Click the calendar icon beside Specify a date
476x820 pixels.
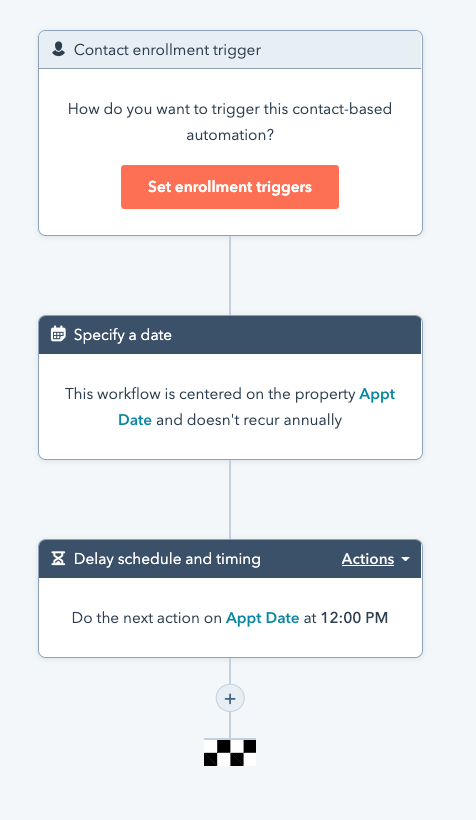pyautogui.click(x=58, y=334)
